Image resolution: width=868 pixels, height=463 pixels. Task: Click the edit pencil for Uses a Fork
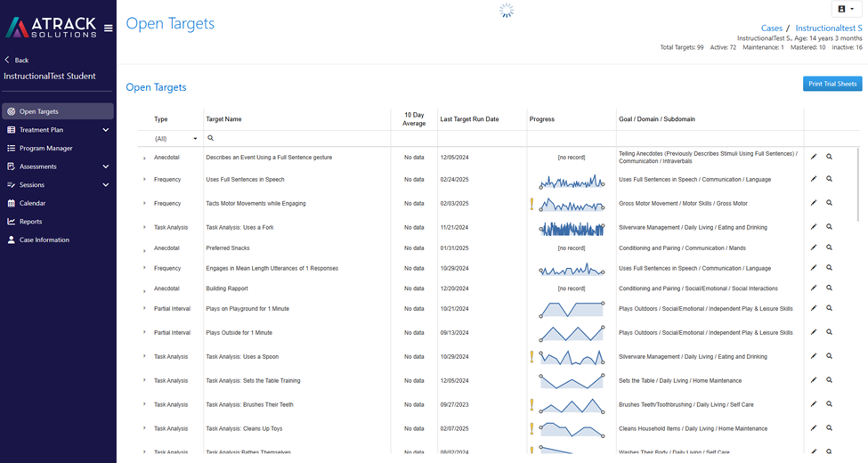coord(814,226)
